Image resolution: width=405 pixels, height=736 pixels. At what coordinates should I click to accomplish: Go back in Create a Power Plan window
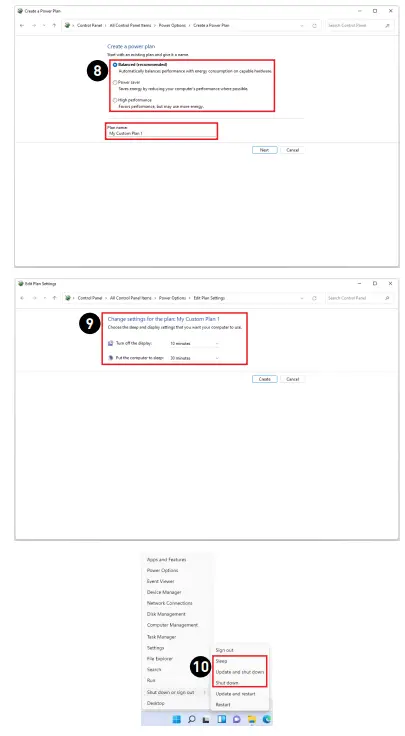click(22, 25)
